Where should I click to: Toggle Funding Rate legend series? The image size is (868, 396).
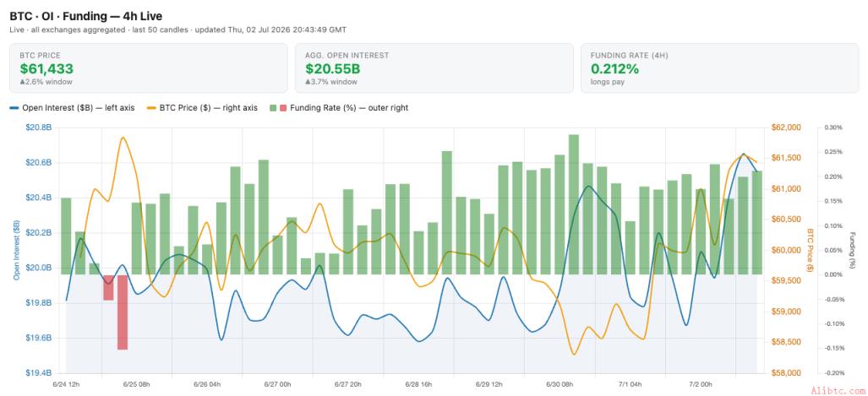[x=339, y=108]
